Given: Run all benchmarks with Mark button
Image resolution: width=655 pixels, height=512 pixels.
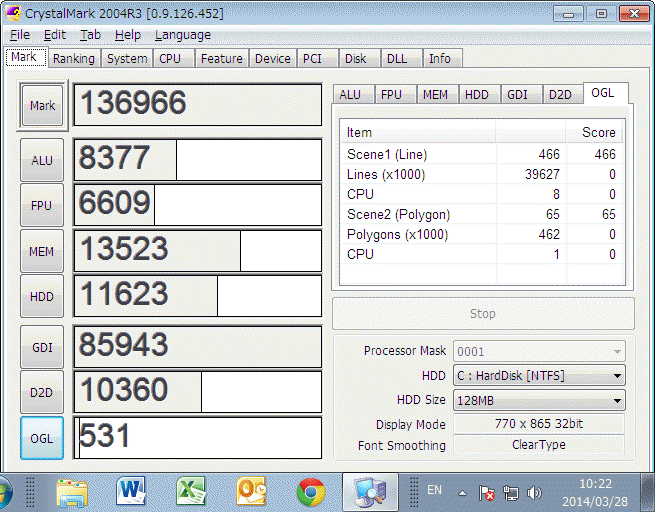Looking at the screenshot, I should [x=42, y=106].
